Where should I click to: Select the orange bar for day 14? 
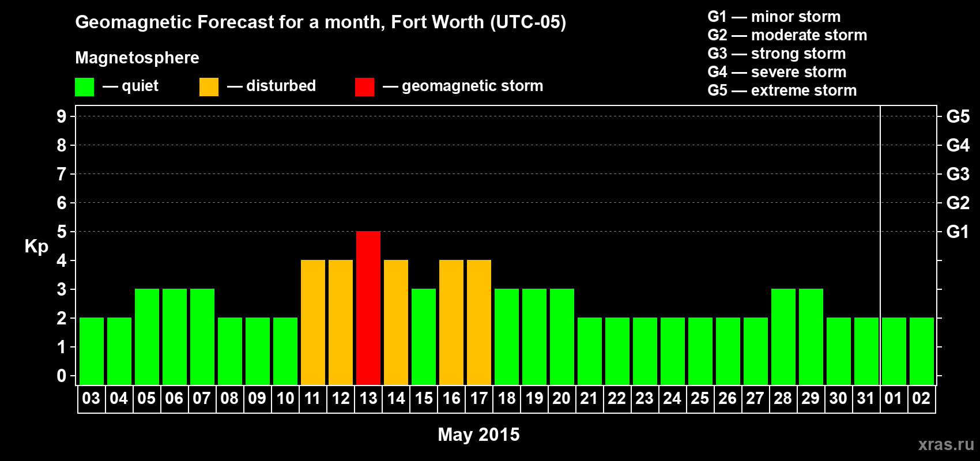coord(396,322)
